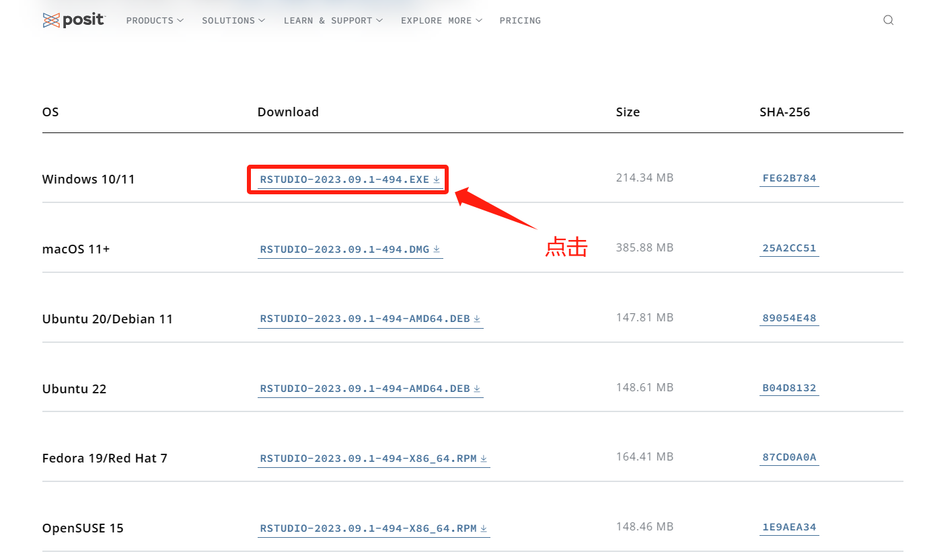Viewport: 925px width, 560px height.
Task: Select the Windows 10/11 row label
Action: pos(88,179)
